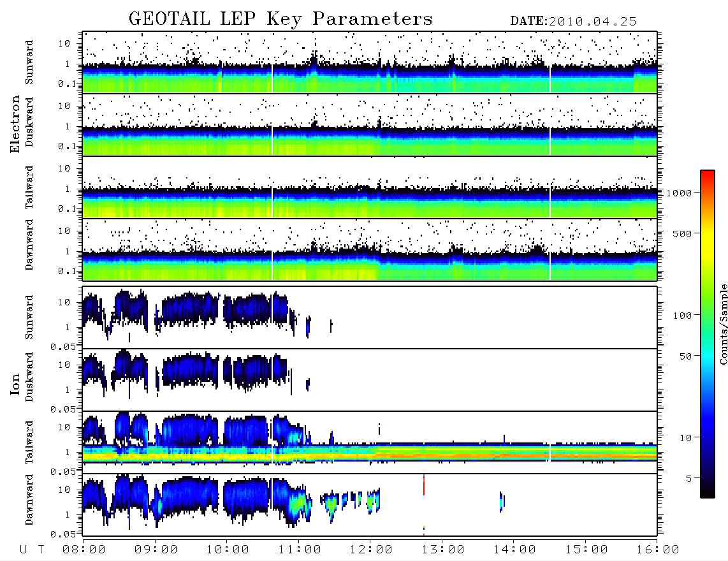Click the 12:00 time axis label

(x=371, y=550)
